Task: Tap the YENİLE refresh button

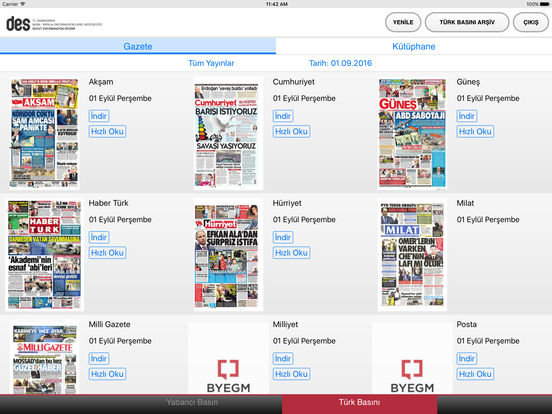Action: tap(403, 22)
